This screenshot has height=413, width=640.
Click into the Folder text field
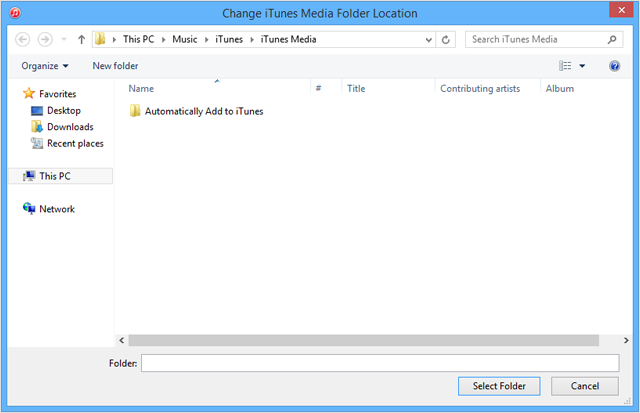coord(380,363)
